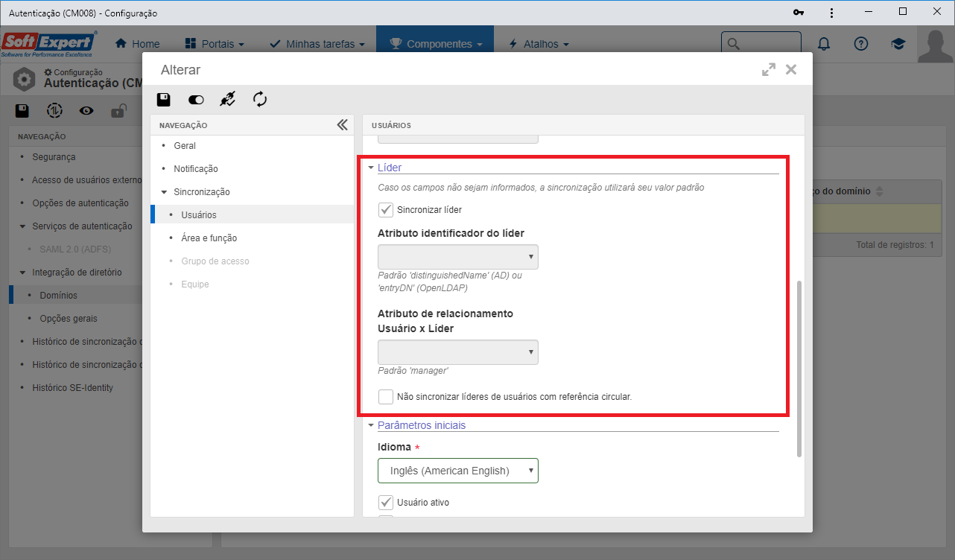Uncheck the Usuário ativo checkbox
This screenshot has height=560, width=955.
pos(386,503)
